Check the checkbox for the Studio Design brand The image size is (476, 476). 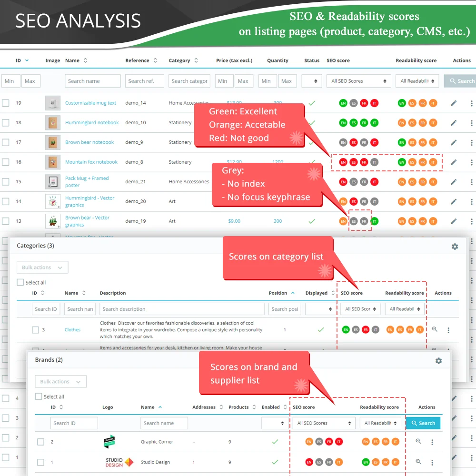pyautogui.click(x=41, y=462)
